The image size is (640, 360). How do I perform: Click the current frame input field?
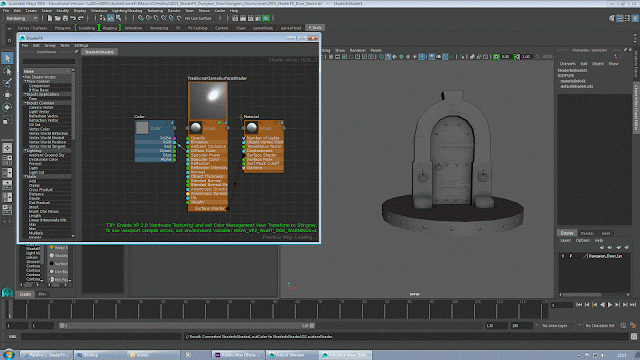(x=562, y=305)
